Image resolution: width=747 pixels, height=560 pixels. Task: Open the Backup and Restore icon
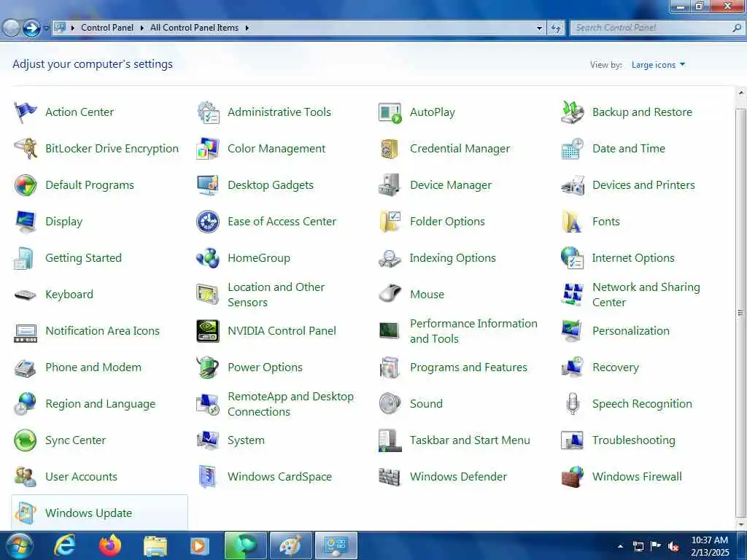point(572,112)
